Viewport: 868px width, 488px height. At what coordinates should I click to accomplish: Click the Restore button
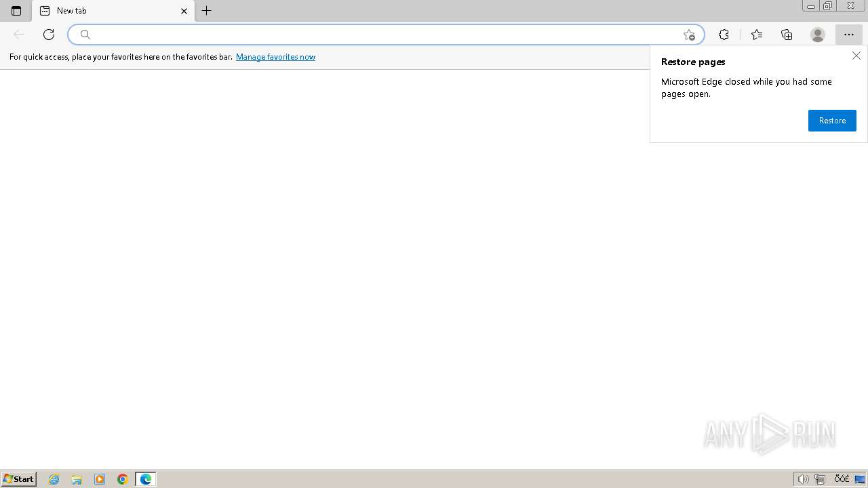832,121
